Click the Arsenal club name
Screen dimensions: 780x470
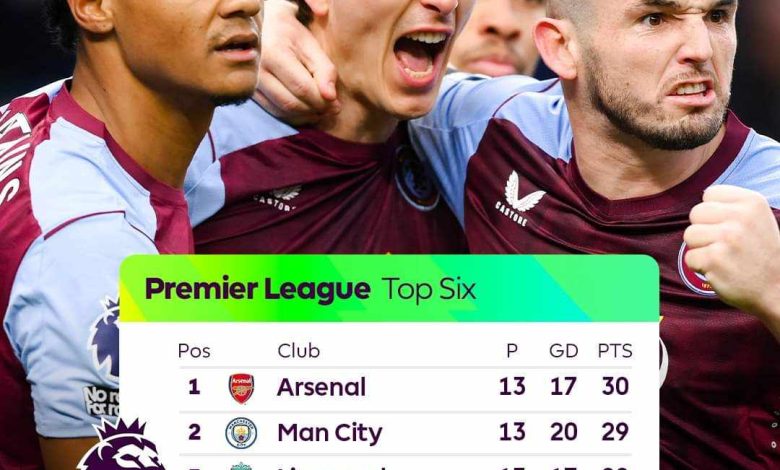point(321,387)
